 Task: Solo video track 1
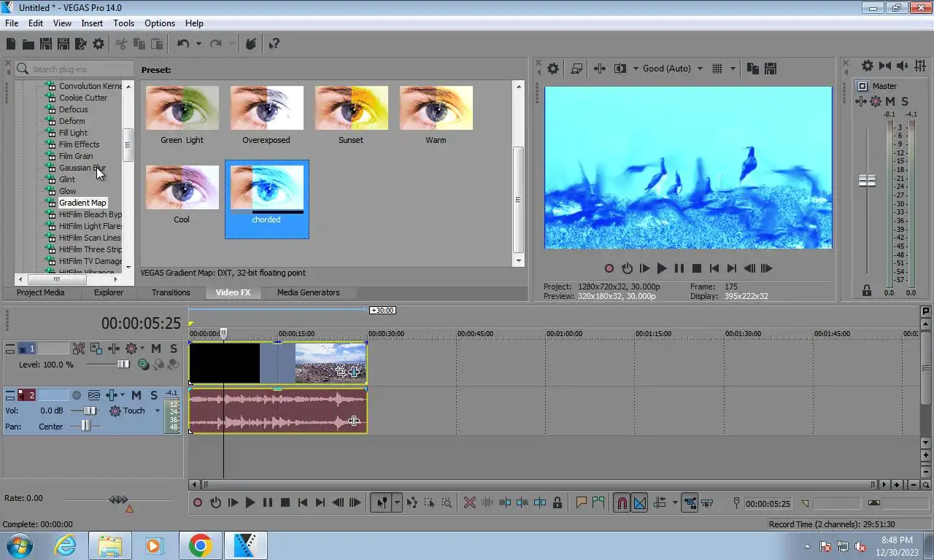pos(174,349)
